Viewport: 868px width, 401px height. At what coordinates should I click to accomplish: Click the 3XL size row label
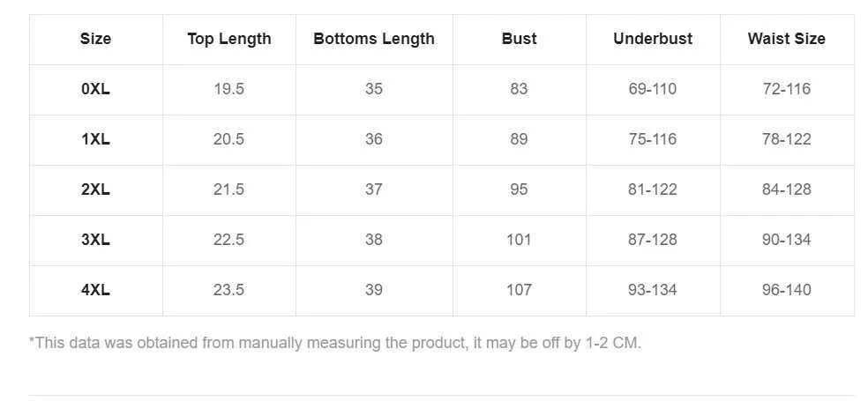pos(95,240)
